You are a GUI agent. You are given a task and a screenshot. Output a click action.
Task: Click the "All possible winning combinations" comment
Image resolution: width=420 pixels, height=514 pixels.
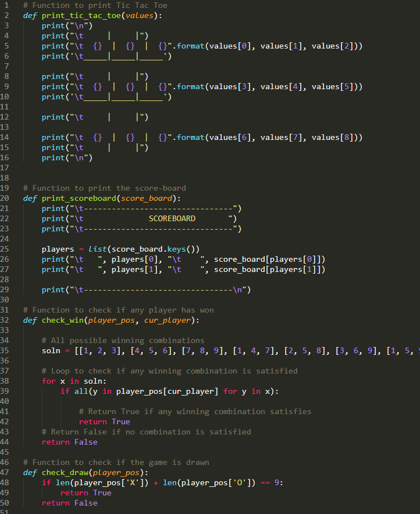click(123, 341)
